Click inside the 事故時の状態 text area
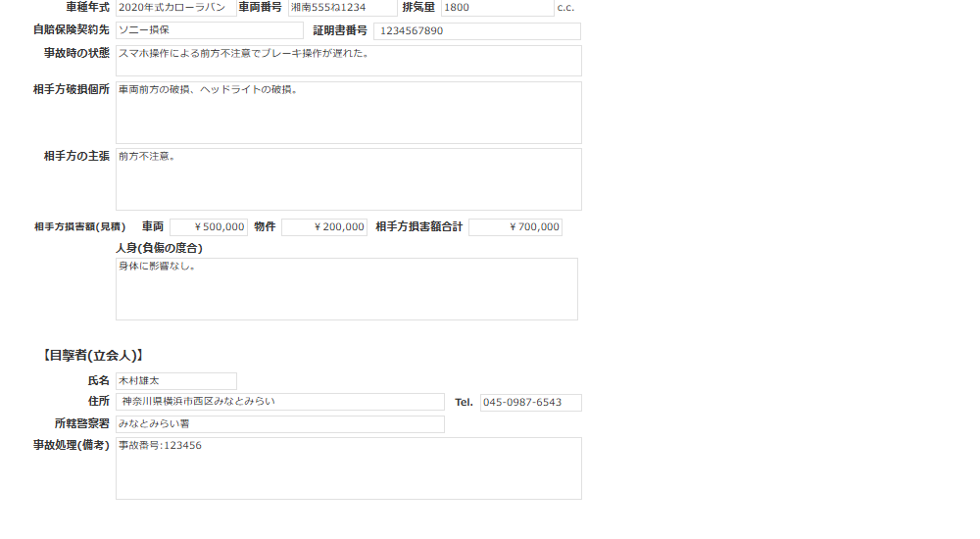 348,61
